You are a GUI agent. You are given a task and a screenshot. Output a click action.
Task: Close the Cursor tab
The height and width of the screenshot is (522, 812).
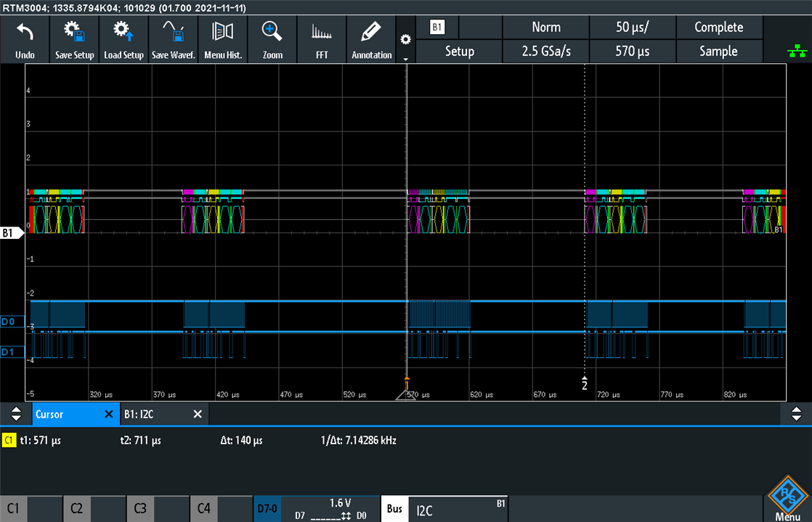(109, 415)
